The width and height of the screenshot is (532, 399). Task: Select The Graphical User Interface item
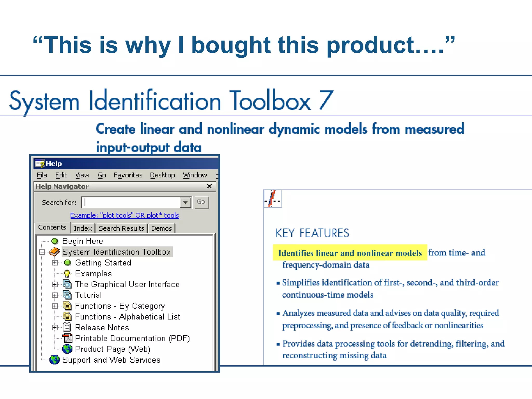(127, 284)
